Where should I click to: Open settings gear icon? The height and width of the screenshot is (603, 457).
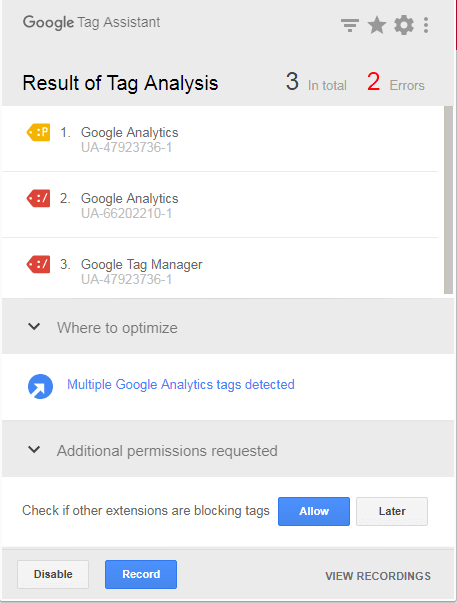pos(404,25)
